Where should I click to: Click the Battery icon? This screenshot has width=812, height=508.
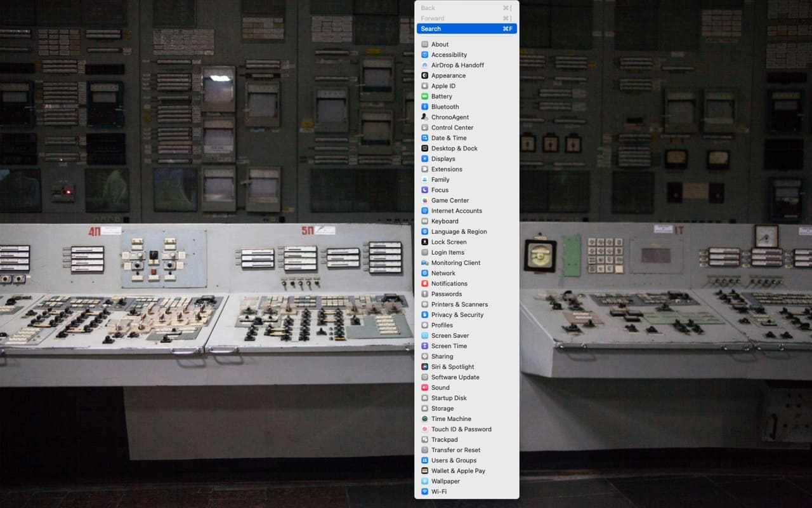click(424, 96)
